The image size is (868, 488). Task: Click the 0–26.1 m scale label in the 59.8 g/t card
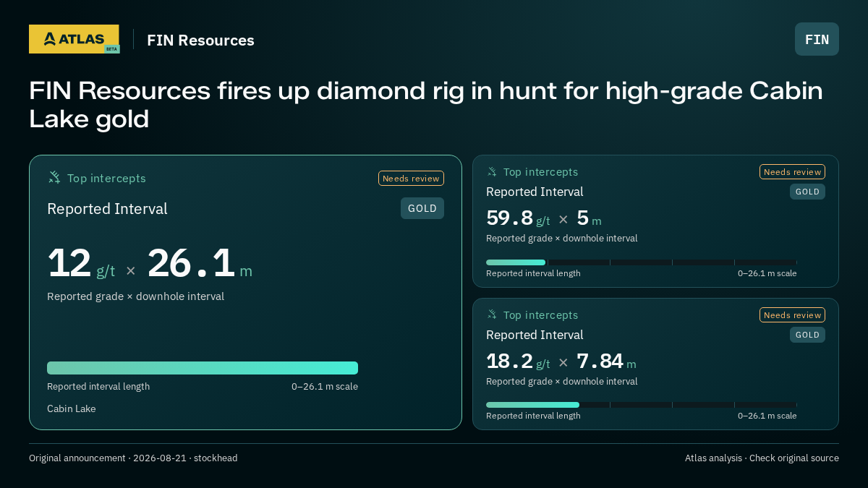[767, 273]
